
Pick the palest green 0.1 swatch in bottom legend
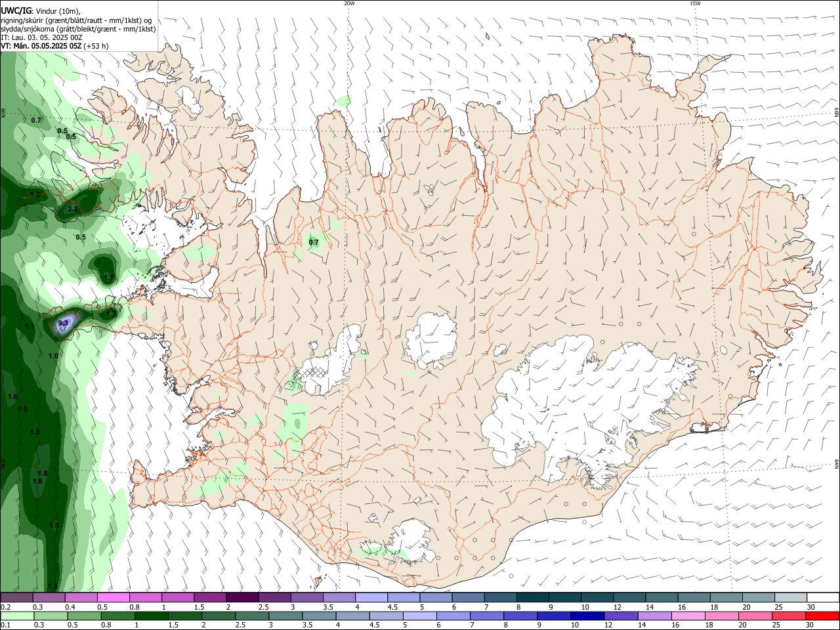(17, 616)
